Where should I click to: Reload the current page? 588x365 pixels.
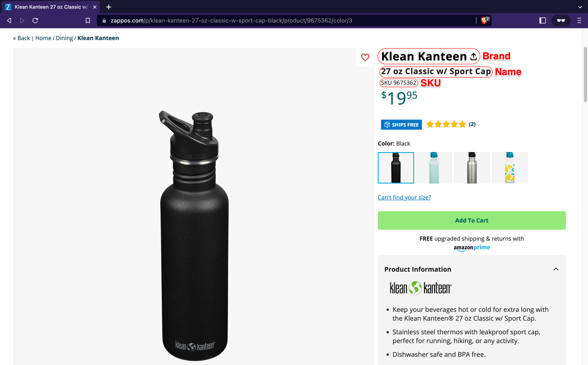tap(35, 21)
